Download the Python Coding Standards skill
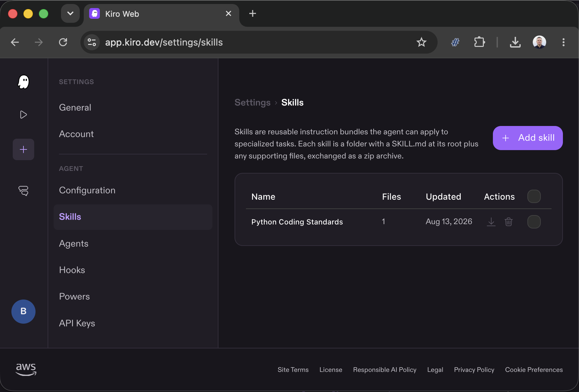 [491, 222]
